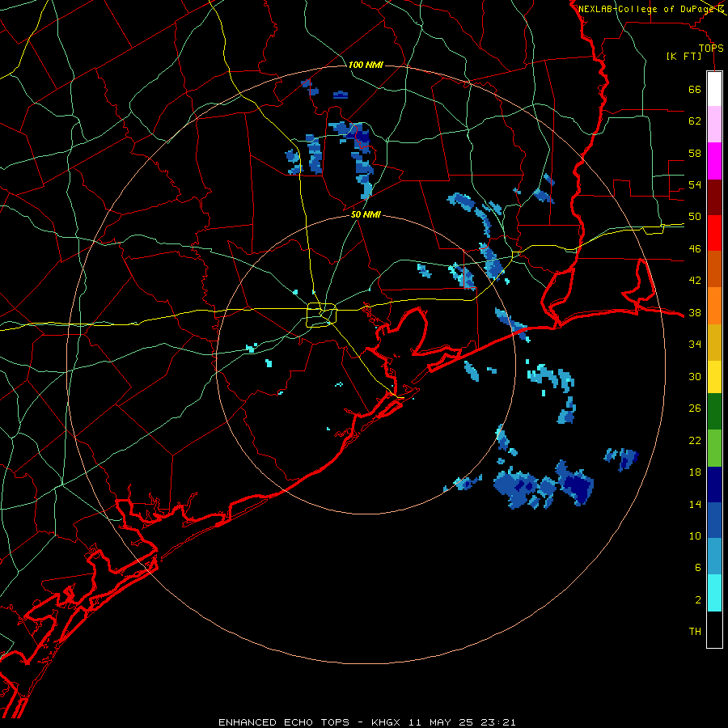Click the '[K FT]' units label

[x=684, y=57]
